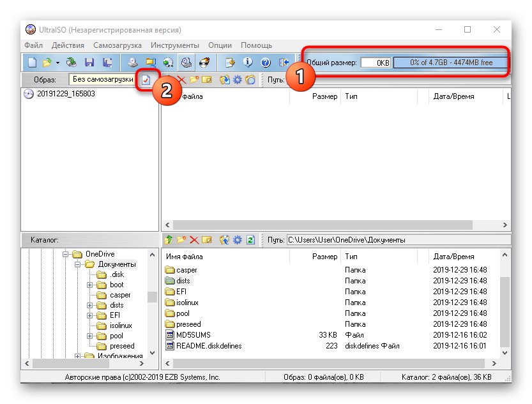532x404 pixels.
Task: Click down arrow of catalog tree vertical scrollbar
Action: point(153,353)
